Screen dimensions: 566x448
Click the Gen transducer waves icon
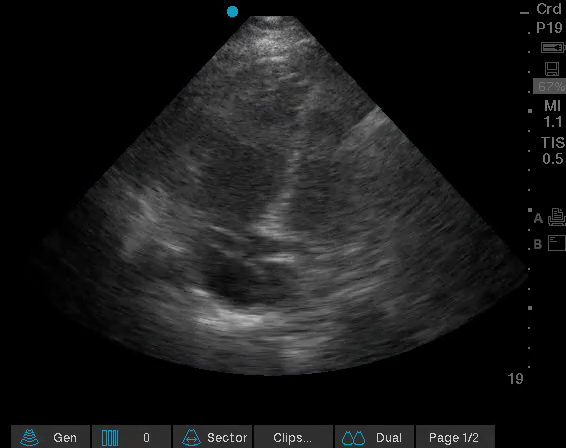tap(30, 438)
